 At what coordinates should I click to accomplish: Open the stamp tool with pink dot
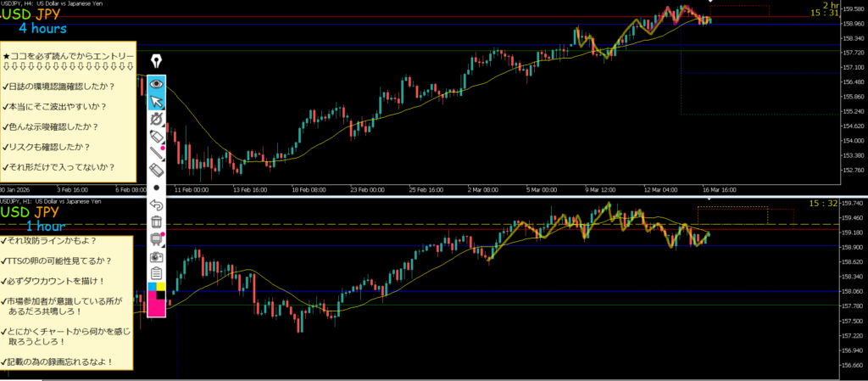157,238
